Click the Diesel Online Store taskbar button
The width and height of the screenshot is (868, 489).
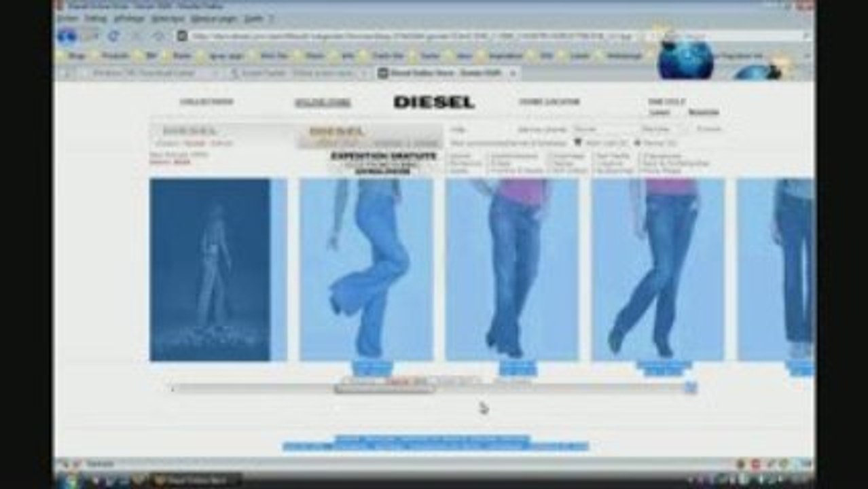[196, 480]
